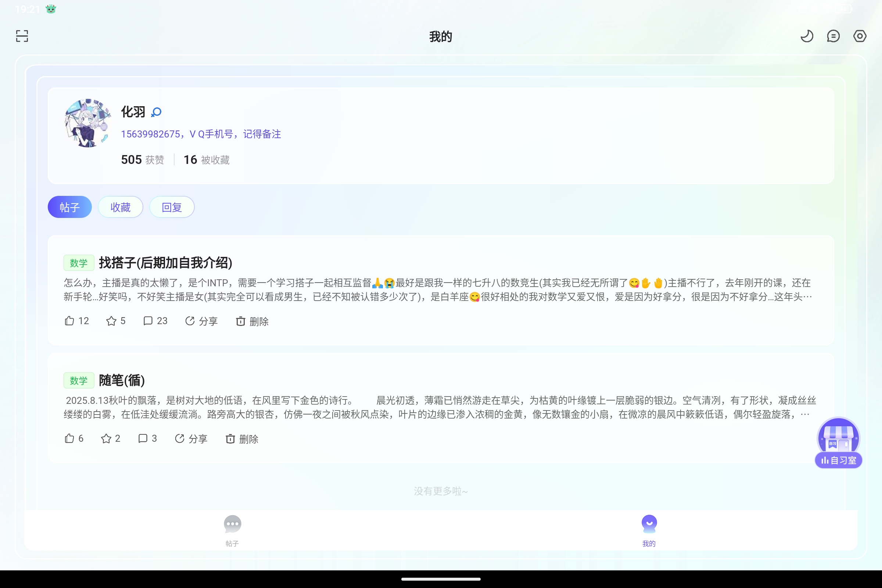This screenshot has height=588, width=882.
Task: Open the floating 自习室 study room button
Action: click(839, 442)
